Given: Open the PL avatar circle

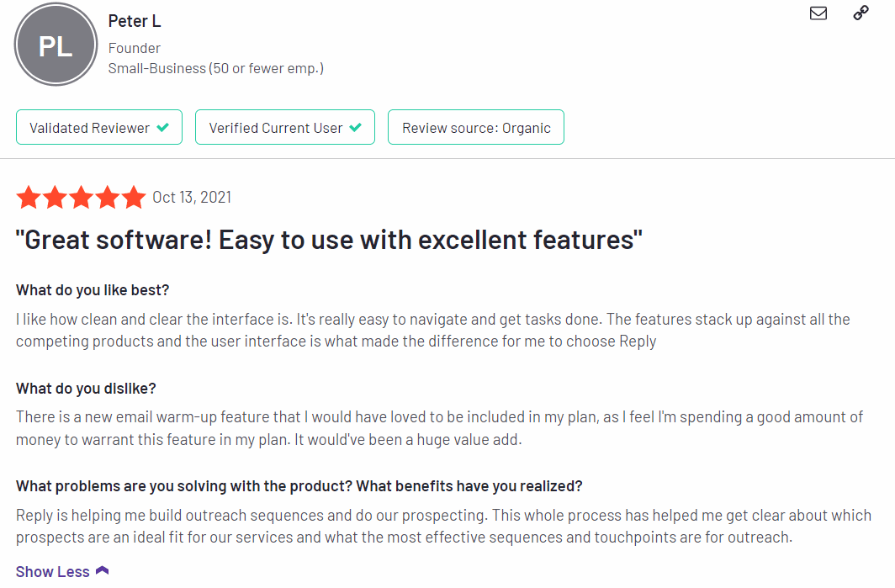Looking at the screenshot, I should tap(56, 45).
